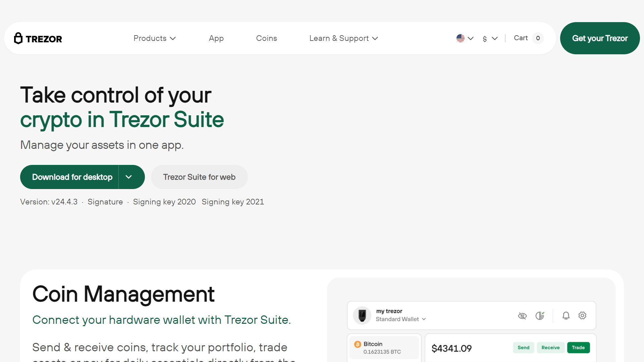Click Download for desktop button

[72, 177]
